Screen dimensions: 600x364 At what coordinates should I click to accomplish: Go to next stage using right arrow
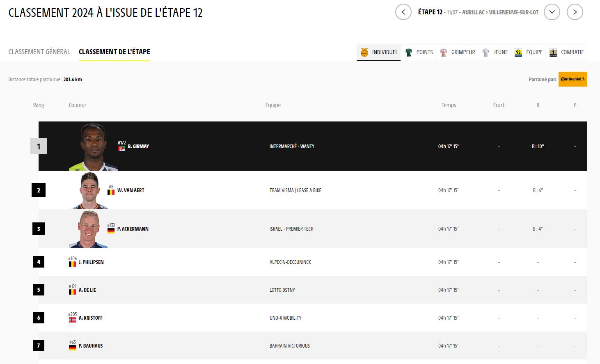point(575,12)
